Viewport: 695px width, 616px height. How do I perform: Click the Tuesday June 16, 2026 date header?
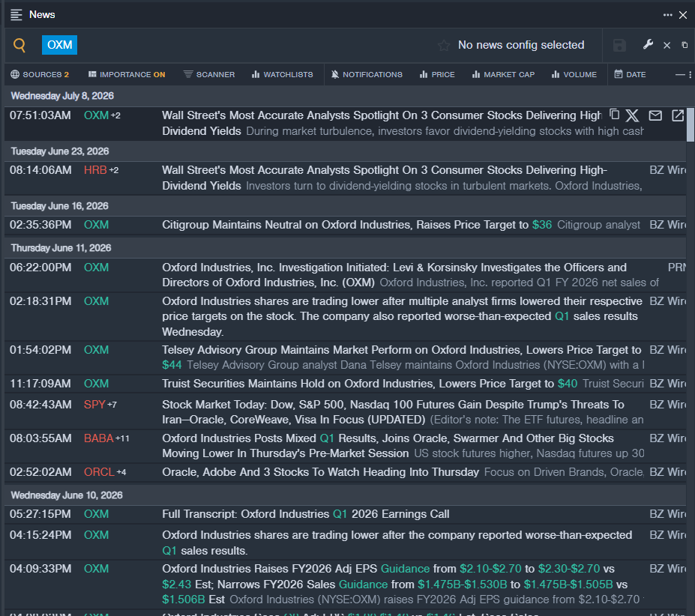[59, 206]
